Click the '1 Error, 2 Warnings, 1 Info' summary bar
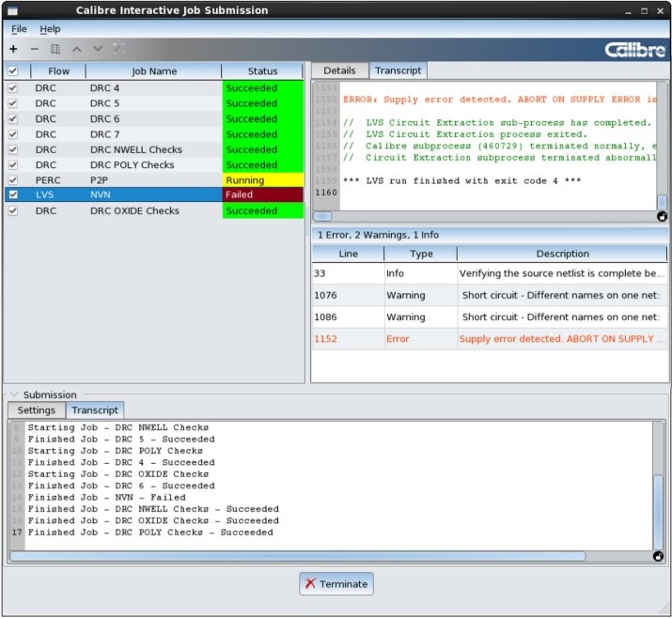 point(490,235)
